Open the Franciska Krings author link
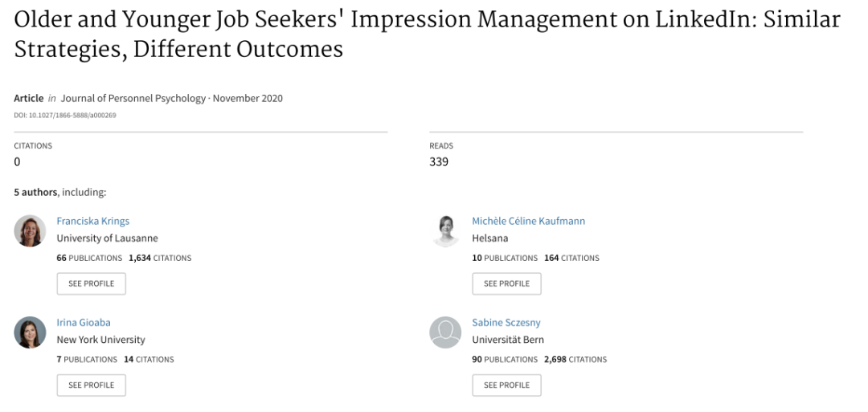Image resolution: width=868 pixels, height=412 pixels. tap(93, 221)
